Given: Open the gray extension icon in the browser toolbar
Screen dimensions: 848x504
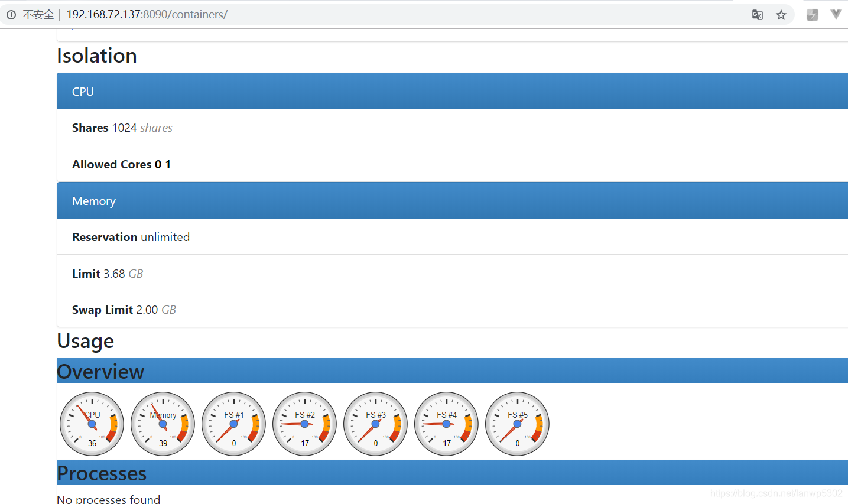Looking at the screenshot, I should click(x=813, y=15).
